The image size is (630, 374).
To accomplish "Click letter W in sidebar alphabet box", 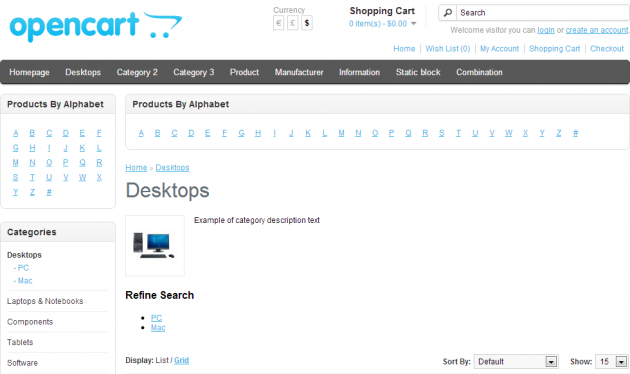I will click(x=82, y=178).
